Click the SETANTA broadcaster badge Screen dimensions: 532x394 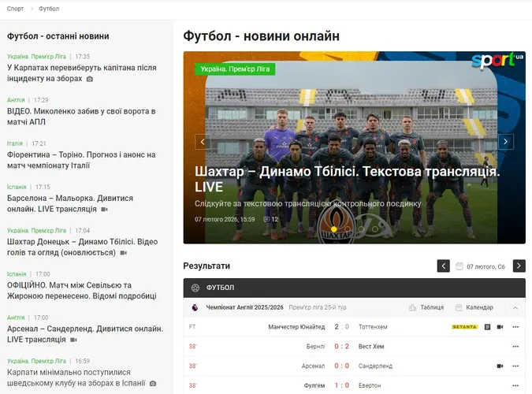click(x=464, y=327)
